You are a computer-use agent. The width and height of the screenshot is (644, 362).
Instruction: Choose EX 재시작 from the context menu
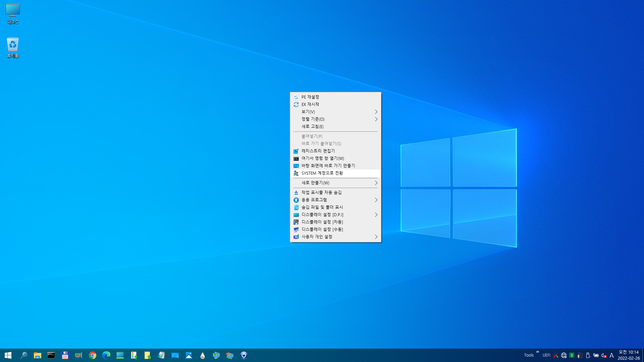coord(335,104)
